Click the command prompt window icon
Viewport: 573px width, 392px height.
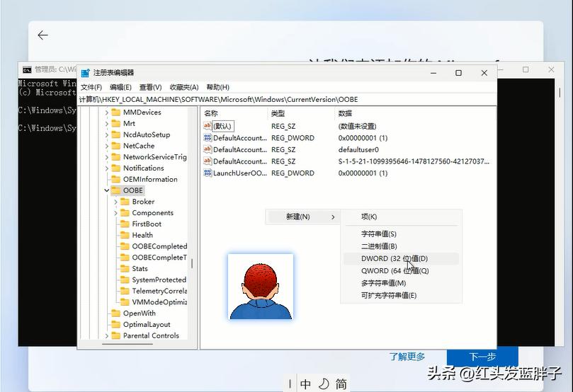pyautogui.click(x=27, y=69)
